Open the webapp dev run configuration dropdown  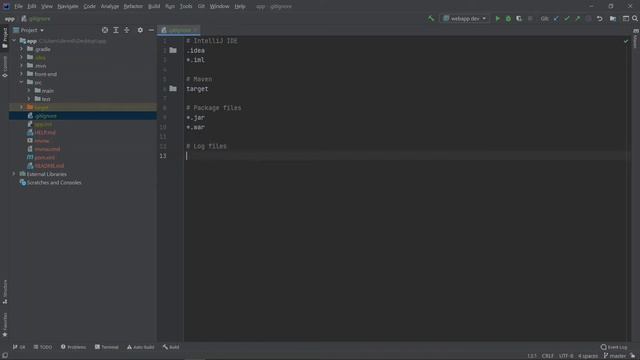coord(464,18)
